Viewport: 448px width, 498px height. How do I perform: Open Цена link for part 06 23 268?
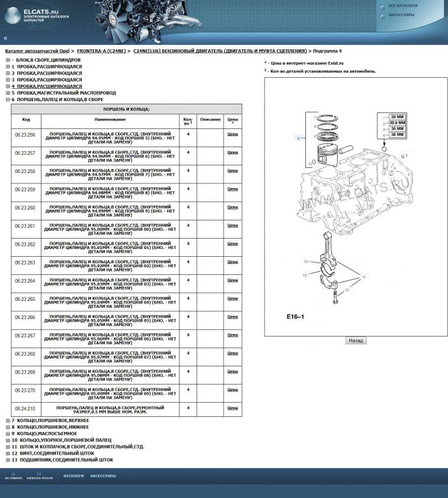point(232,353)
